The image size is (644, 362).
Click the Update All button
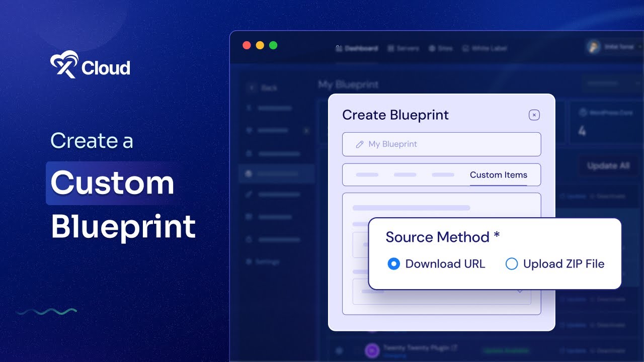tap(608, 165)
